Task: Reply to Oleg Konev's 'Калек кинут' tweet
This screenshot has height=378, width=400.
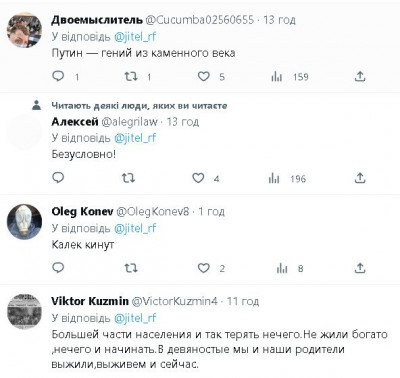Action: 58,268
